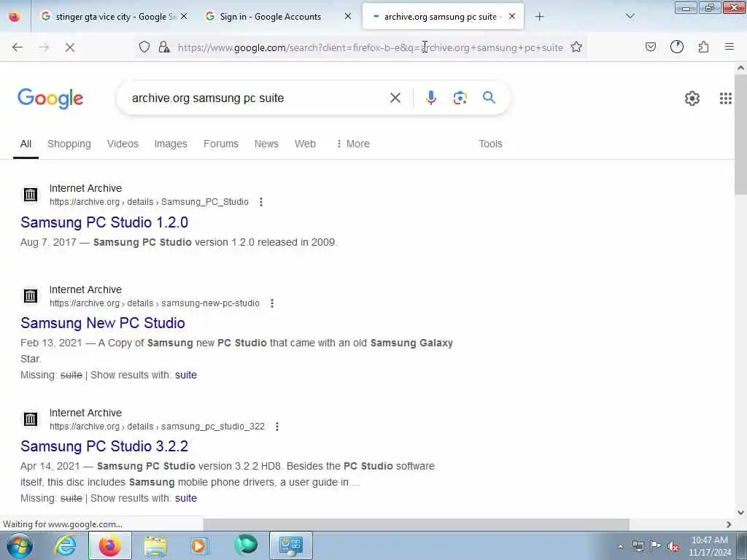Select the News results tab
Screen dimensions: 747x560
pos(266,144)
